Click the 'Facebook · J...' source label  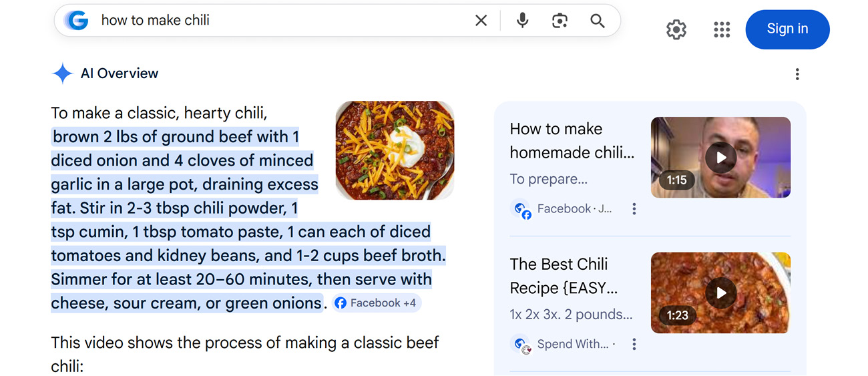click(574, 209)
